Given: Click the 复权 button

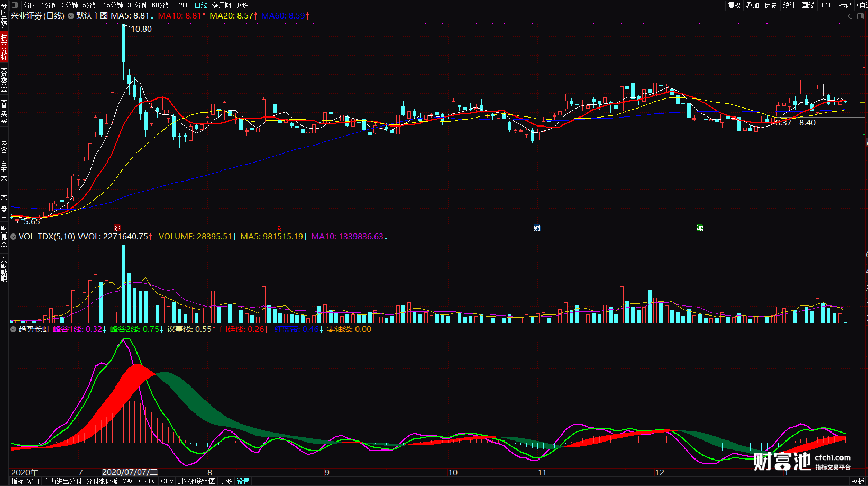Looking at the screenshot, I should [x=735, y=5].
